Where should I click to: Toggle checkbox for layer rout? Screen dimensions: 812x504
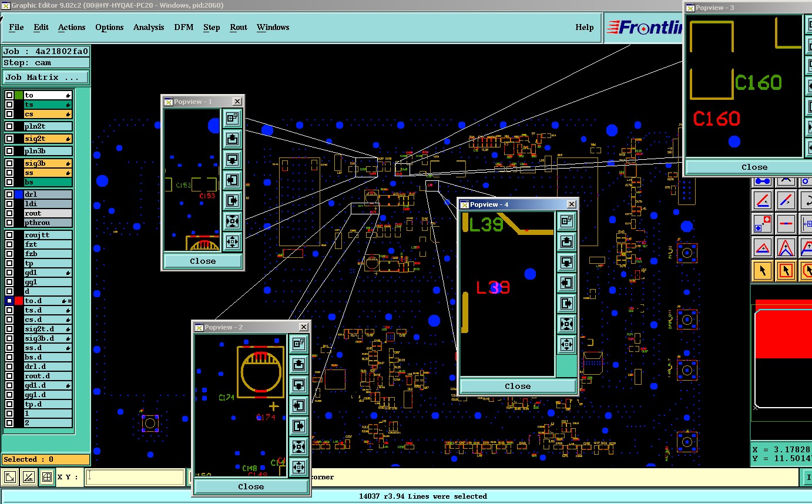(9, 213)
